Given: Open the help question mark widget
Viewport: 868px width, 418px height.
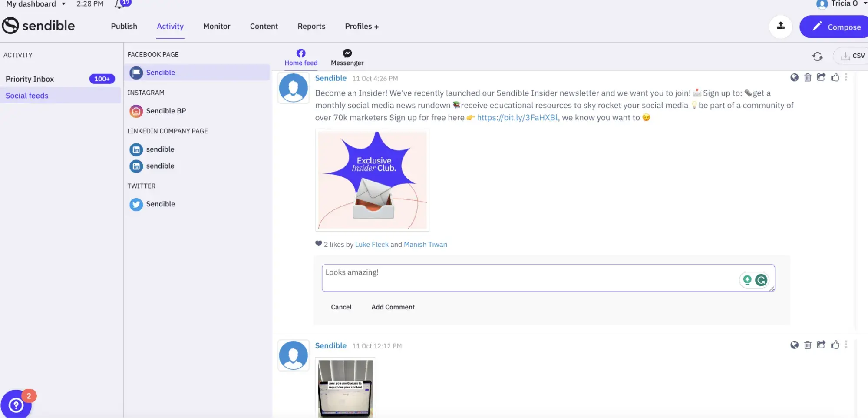Looking at the screenshot, I should tap(17, 405).
